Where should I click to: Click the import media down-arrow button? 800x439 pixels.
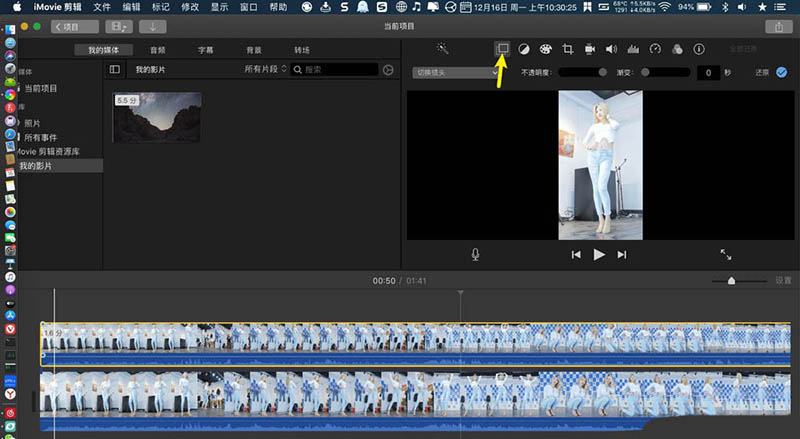pyautogui.click(x=153, y=27)
